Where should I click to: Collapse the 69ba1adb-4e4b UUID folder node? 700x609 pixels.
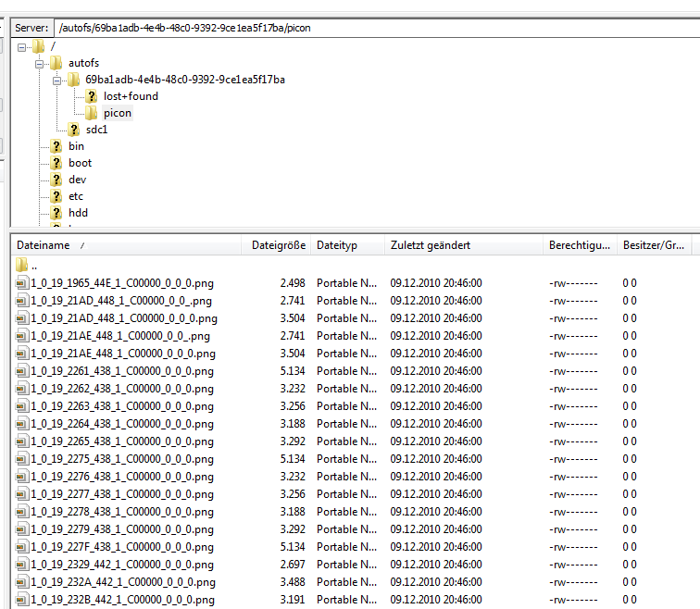click(57, 80)
